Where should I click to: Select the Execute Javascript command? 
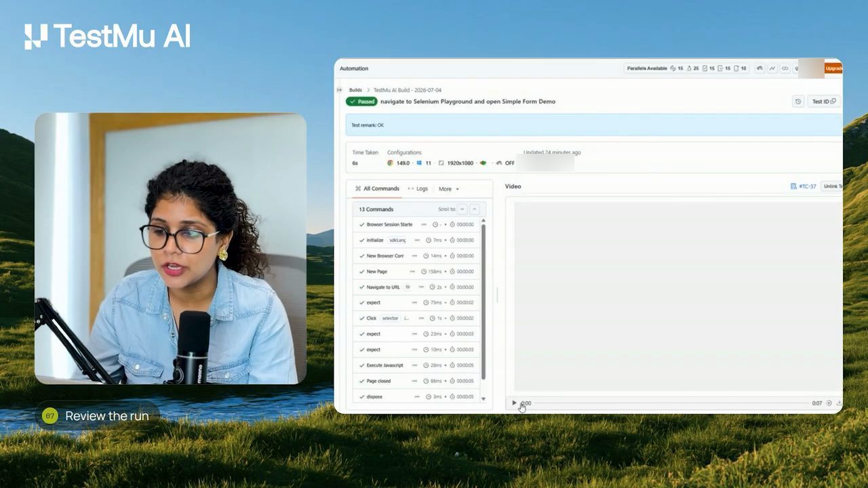[416, 365]
